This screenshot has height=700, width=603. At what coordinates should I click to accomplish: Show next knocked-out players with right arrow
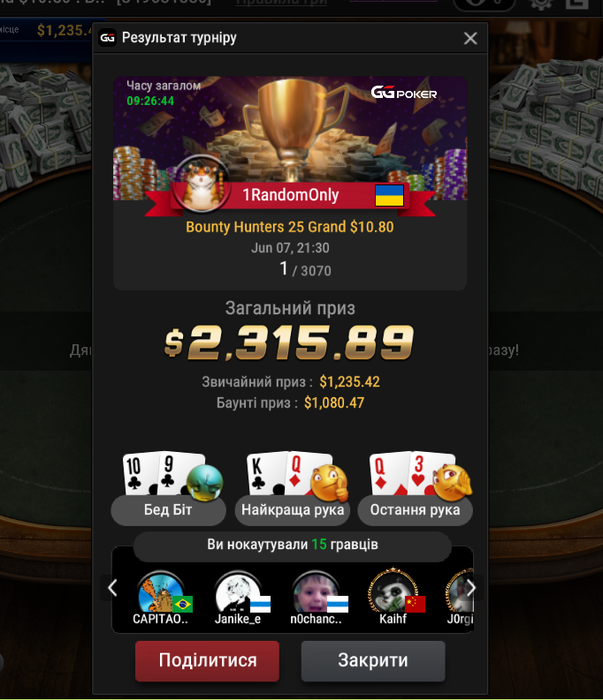(x=471, y=588)
